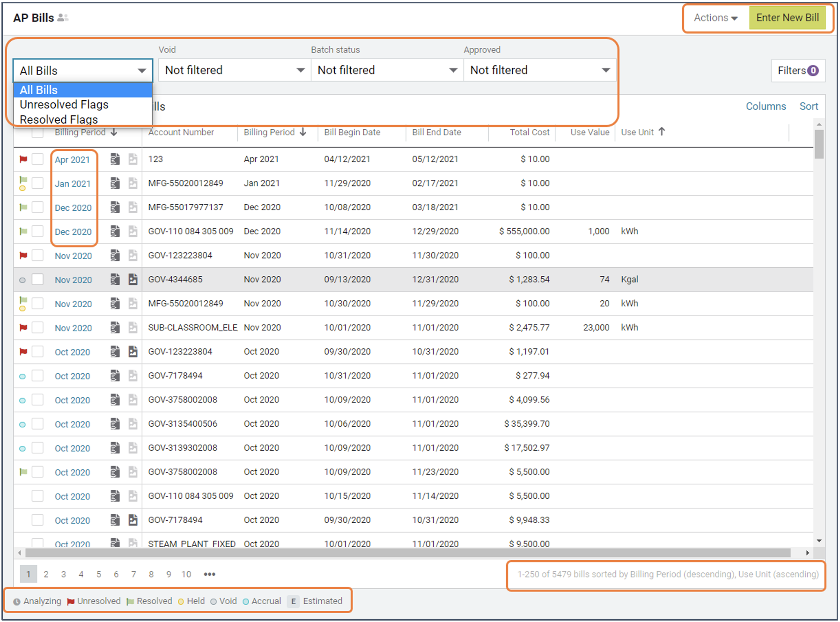Open the bill image icon for GOV-4344685

[133, 280]
